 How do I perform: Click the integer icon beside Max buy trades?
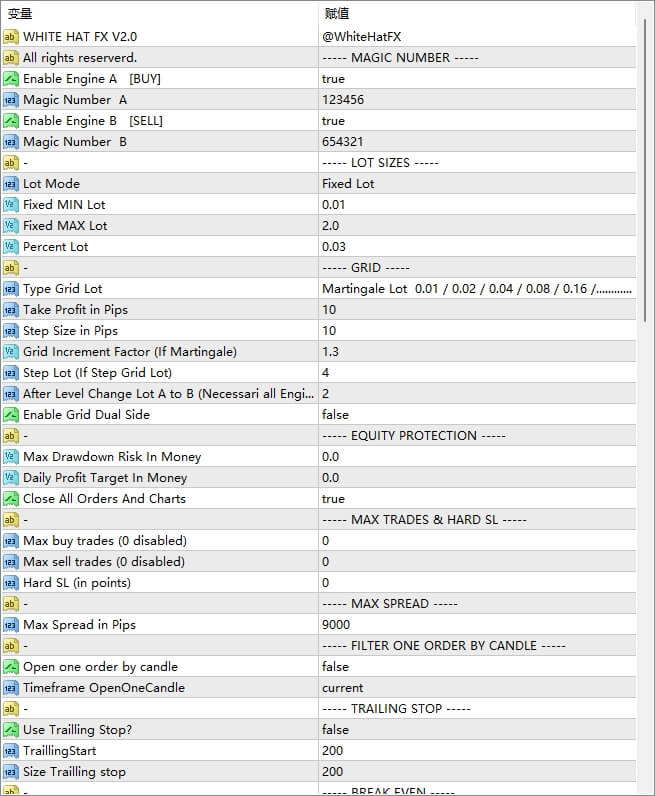[10, 541]
